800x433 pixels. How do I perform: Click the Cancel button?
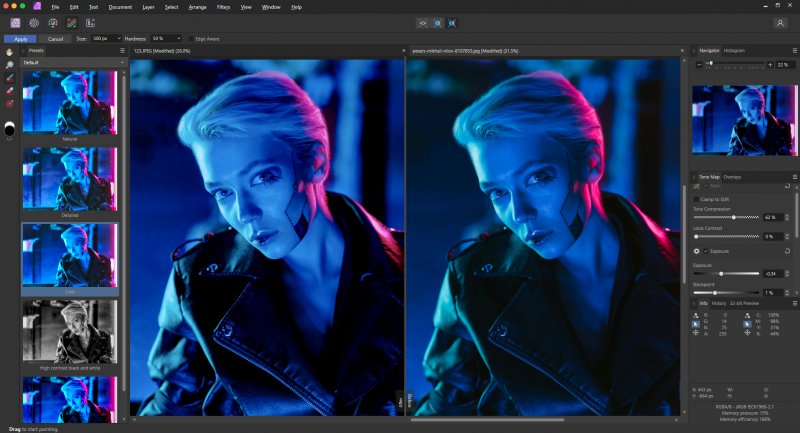click(x=56, y=39)
